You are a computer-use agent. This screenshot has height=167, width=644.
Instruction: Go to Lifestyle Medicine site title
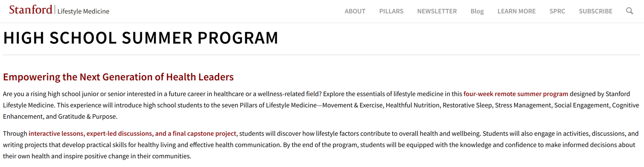click(83, 11)
